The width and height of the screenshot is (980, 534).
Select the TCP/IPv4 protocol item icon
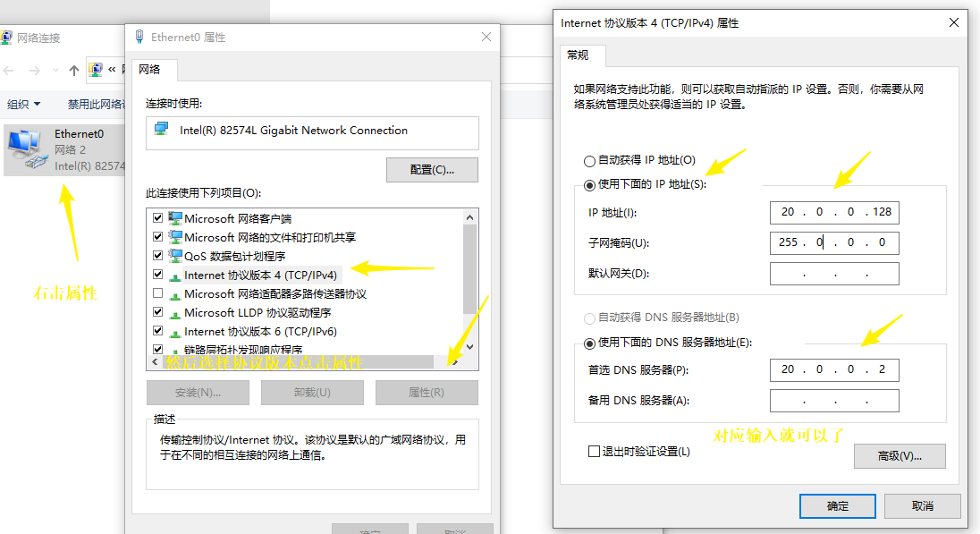tap(175, 275)
